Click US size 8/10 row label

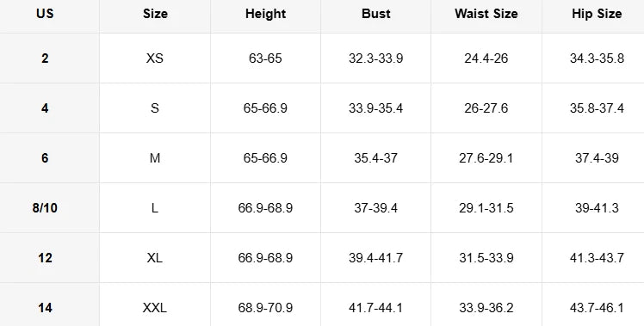tap(45, 208)
